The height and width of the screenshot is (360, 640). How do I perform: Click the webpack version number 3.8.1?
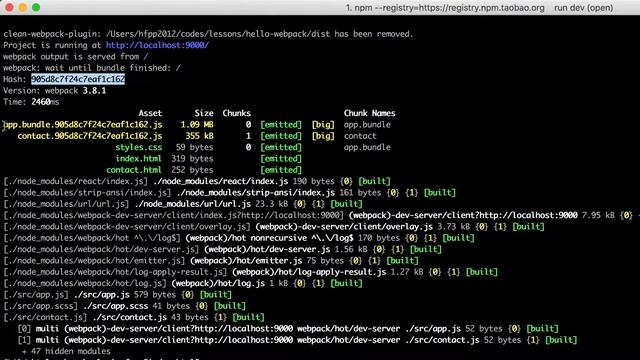tap(94, 91)
